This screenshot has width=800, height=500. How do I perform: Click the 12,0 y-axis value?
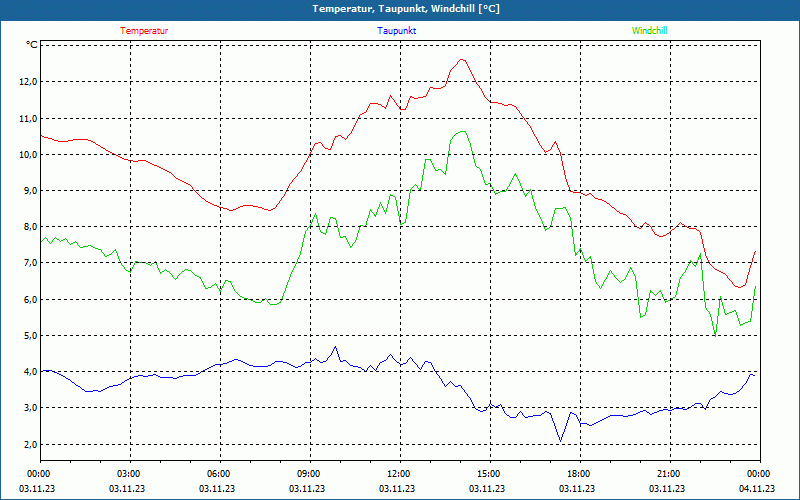tap(29, 82)
